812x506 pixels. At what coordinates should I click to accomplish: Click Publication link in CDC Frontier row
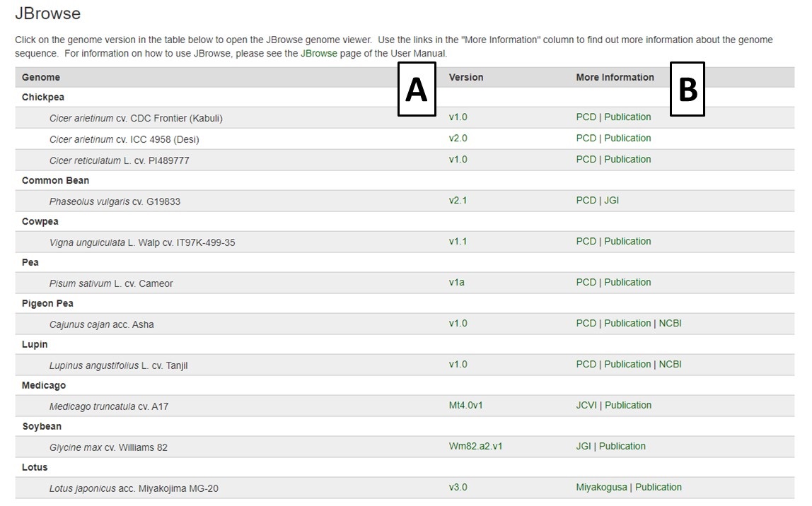[627, 117]
